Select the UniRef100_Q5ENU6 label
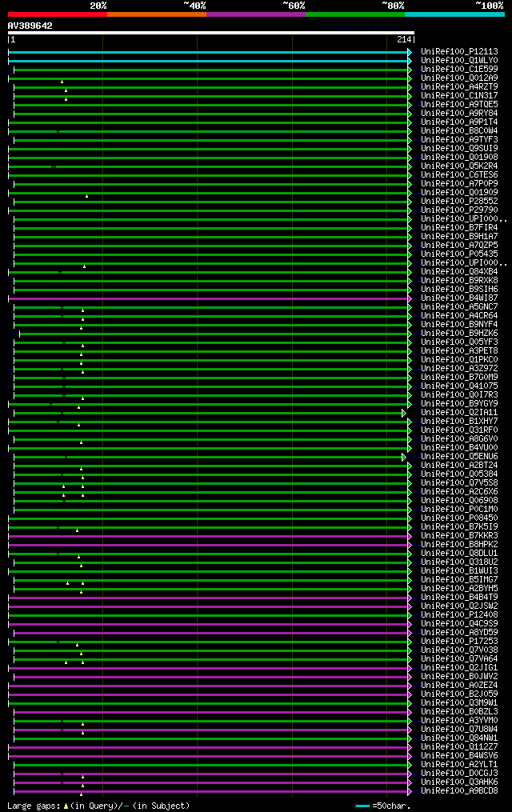 [x=459, y=457]
